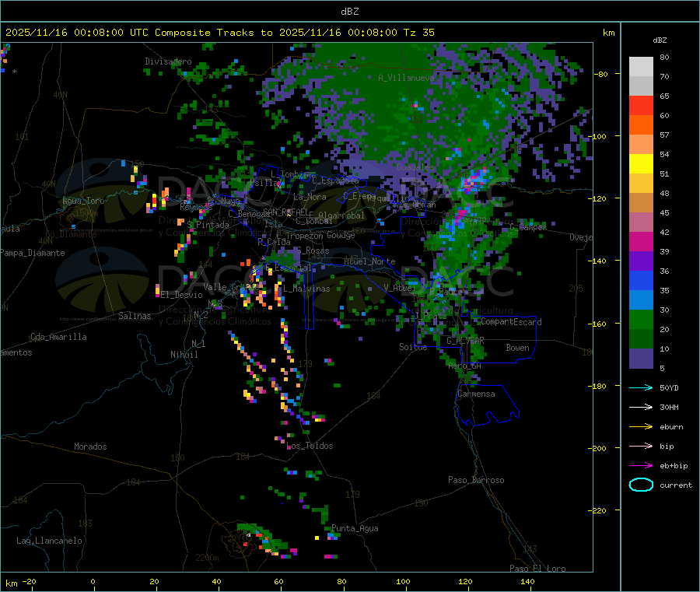Click the Divisadero map label
This screenshot has height=592, width=700.
click(x=168, y=61)
